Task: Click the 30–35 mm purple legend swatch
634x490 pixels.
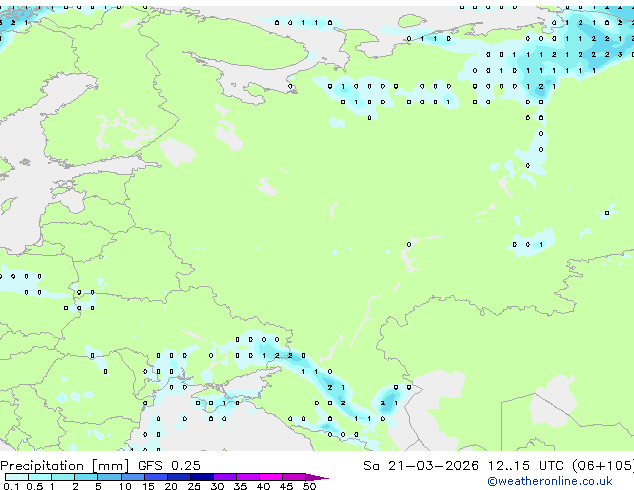Action: tap(225, 477)
